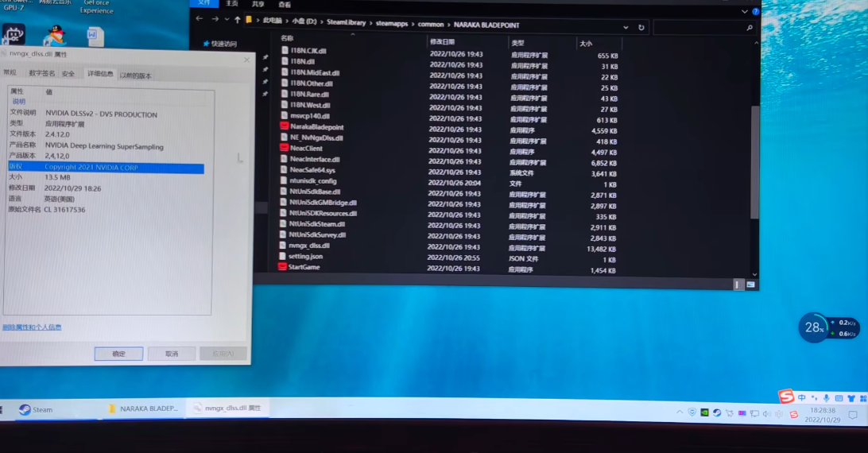
Task: Click Explorer file list vertical scrollbar
Action: coord(754,161)
